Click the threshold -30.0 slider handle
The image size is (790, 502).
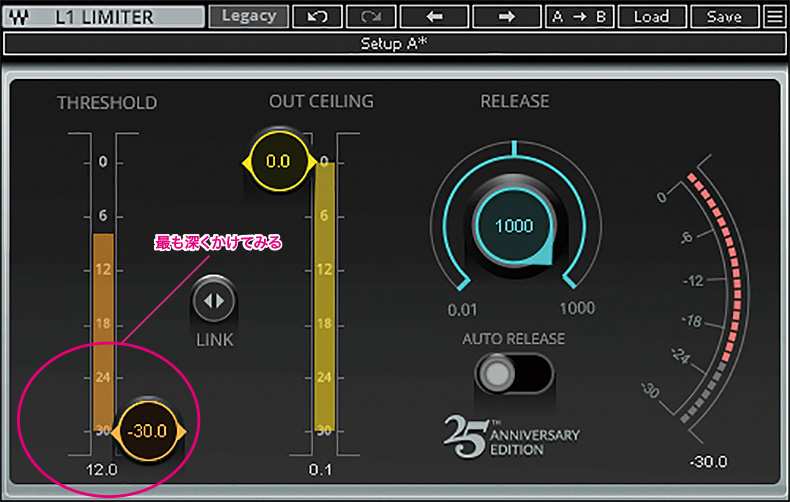coord(148,431)
